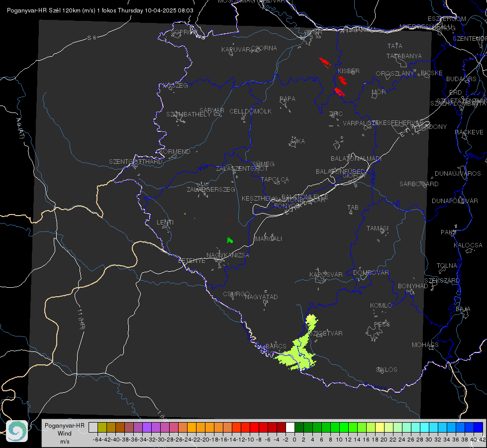Click the SZENTGOTTHARD city label
Viewport: 487px width, 448px height.
(136, 162)
